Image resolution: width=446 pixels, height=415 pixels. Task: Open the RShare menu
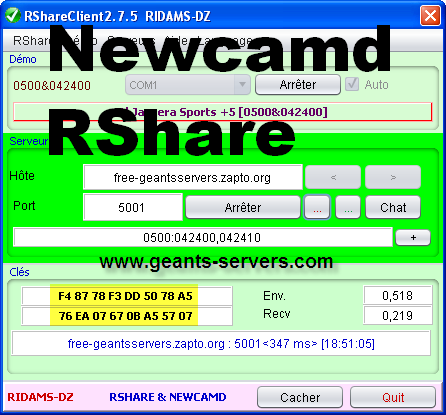32,41
